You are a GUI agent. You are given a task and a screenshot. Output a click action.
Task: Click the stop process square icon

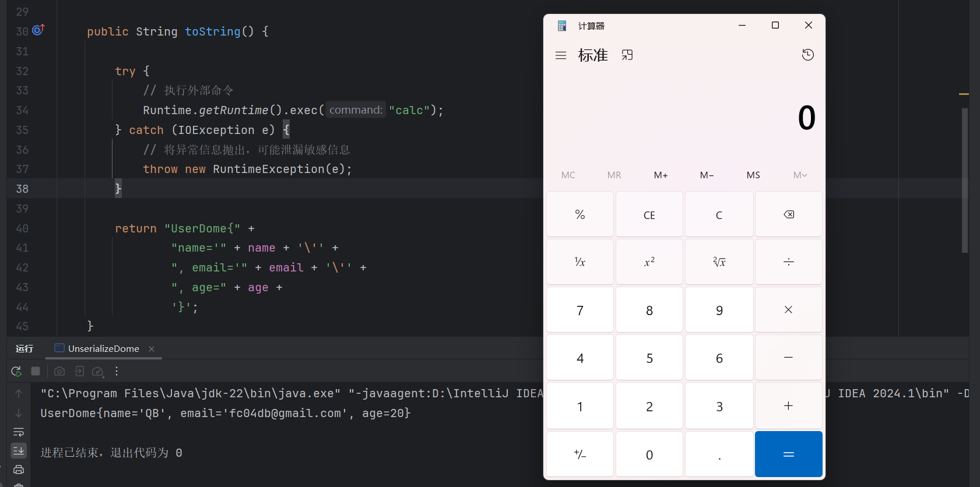36,371
